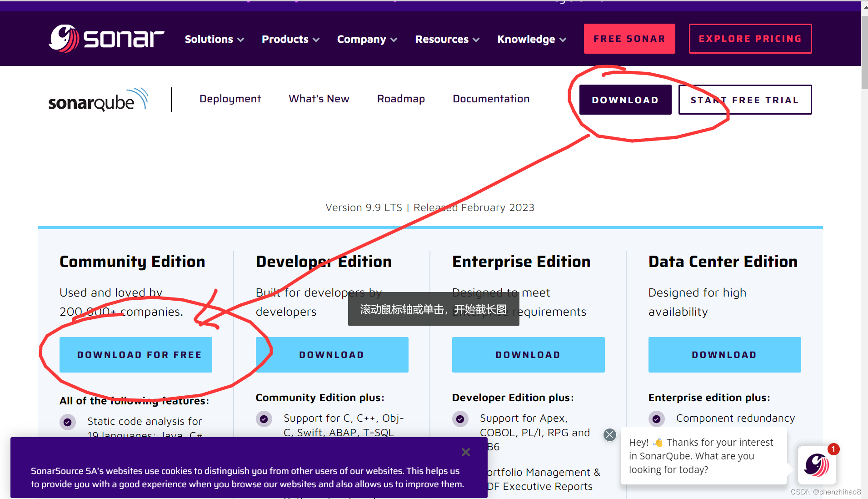Screen dimensions: 868x499
Task: Click the checkmark beside Static code analysis
Action: click(x=67, y=422)
